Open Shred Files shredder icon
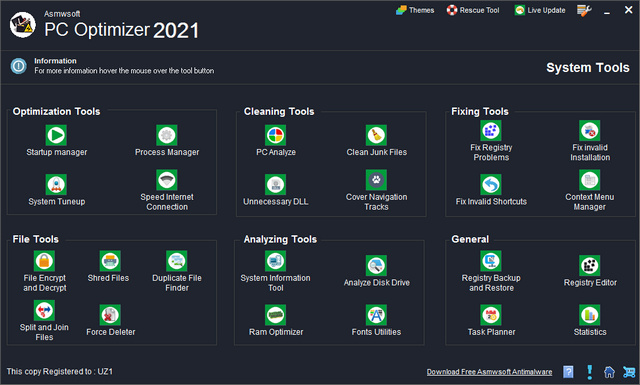This screenshot has width=640, height=385. point(110,261)
